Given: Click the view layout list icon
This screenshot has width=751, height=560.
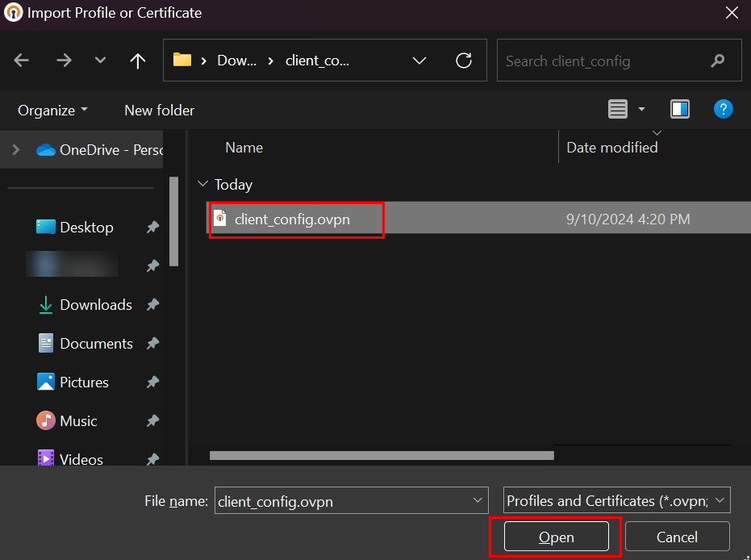Looking at the screenshot, I should [618, 109].
